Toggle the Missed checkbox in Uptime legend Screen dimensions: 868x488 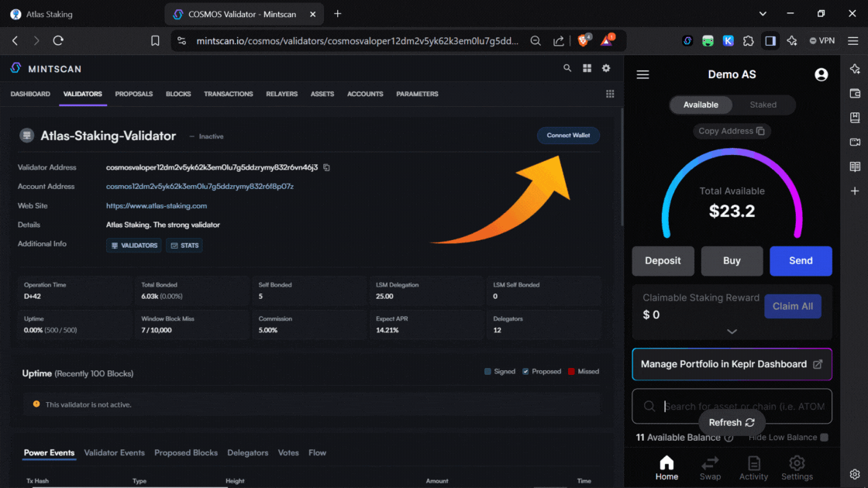pyautogui.click(x=571, y=372)
